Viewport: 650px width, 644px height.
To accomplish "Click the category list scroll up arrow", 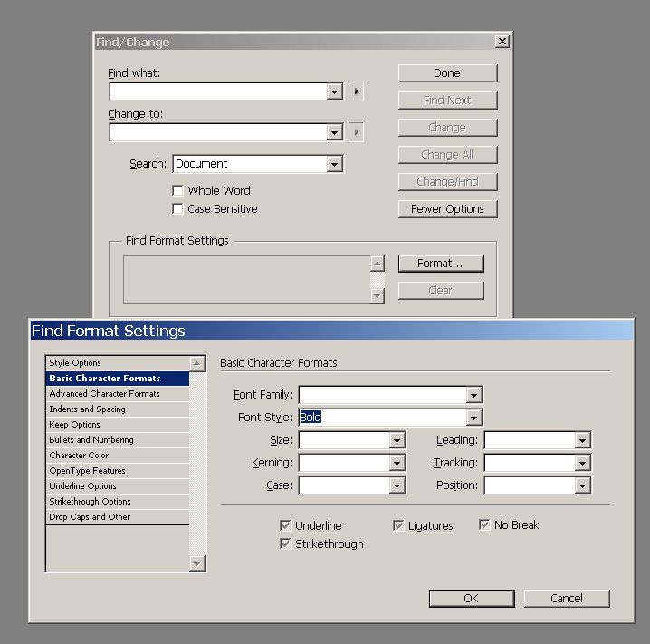I will pyautogui.click(x=197, y=364).
